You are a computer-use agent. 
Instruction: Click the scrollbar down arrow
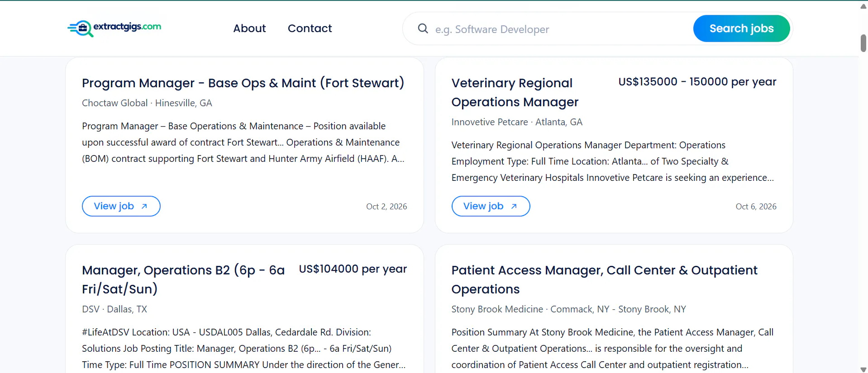tap(863, 369)
